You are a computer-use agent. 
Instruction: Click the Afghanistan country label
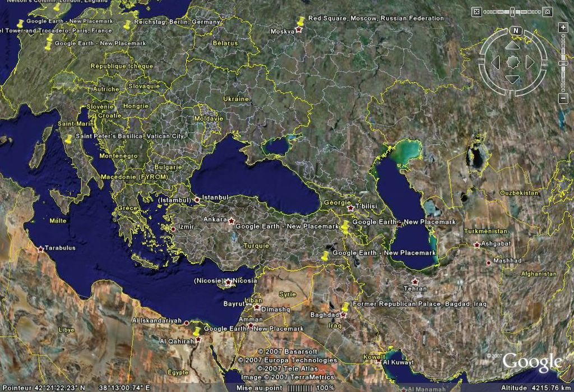[539, 274]
